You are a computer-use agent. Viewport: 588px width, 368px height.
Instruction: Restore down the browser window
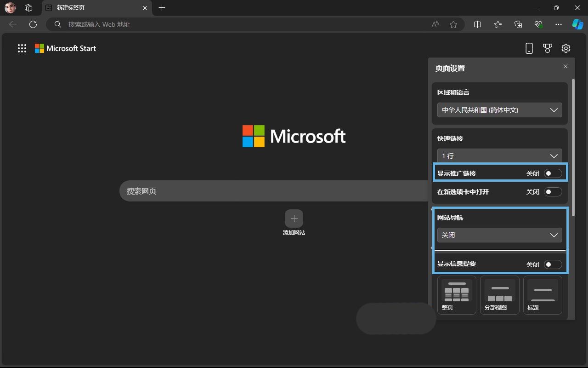(x=556, y=8)
